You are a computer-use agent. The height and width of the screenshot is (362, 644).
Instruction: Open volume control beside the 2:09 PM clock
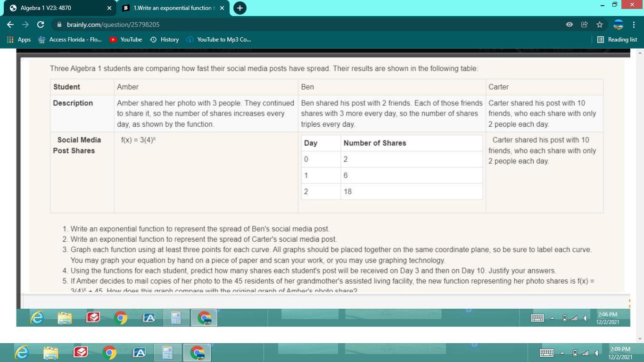click(x=597, y=353)
